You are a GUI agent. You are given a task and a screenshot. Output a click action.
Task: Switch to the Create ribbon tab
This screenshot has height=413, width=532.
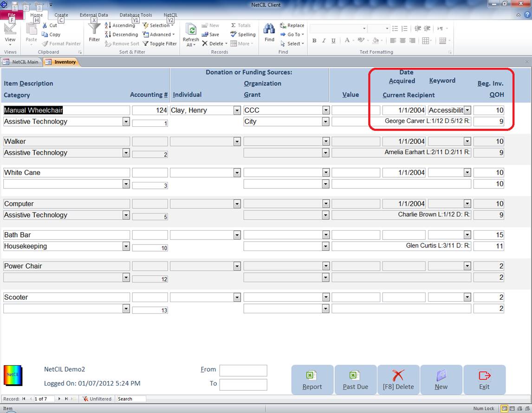pyautogui.click(x=61, y=15)
